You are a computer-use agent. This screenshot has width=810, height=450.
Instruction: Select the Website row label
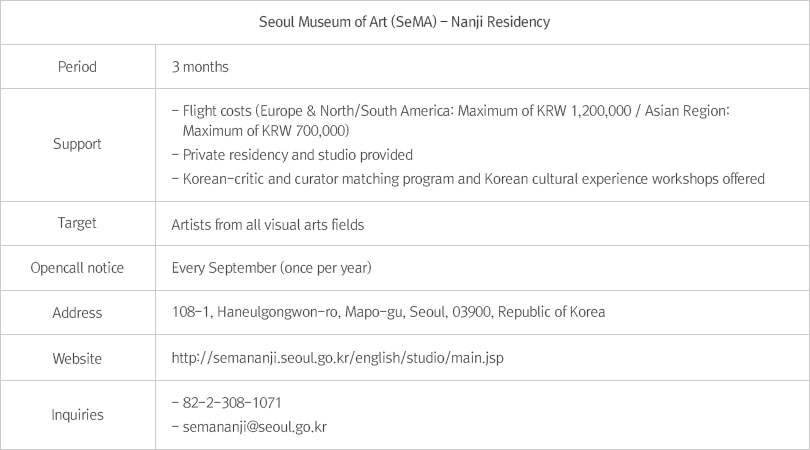[77, 357]
